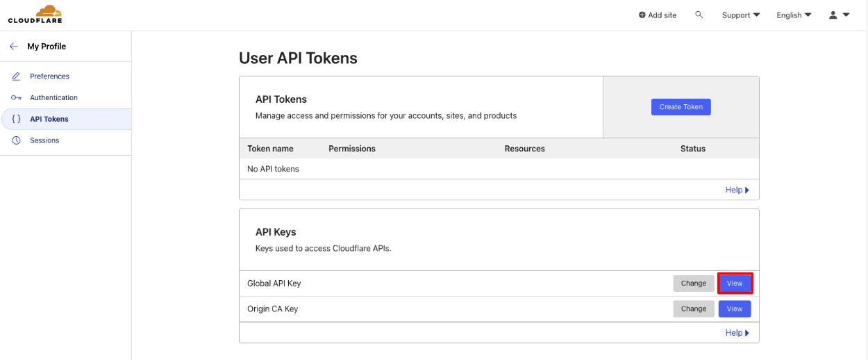Click the API Tokens braces icon

[x=17, y=120]
